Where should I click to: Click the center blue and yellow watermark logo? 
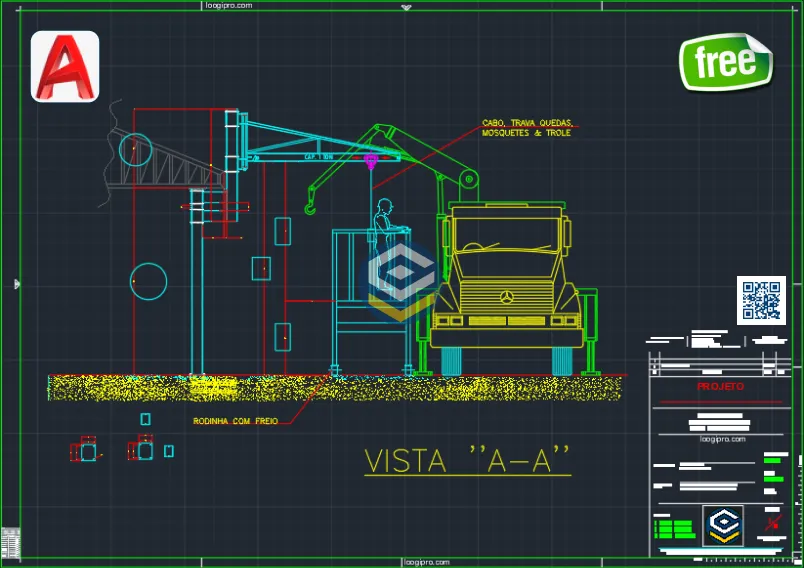pos(400,279)
